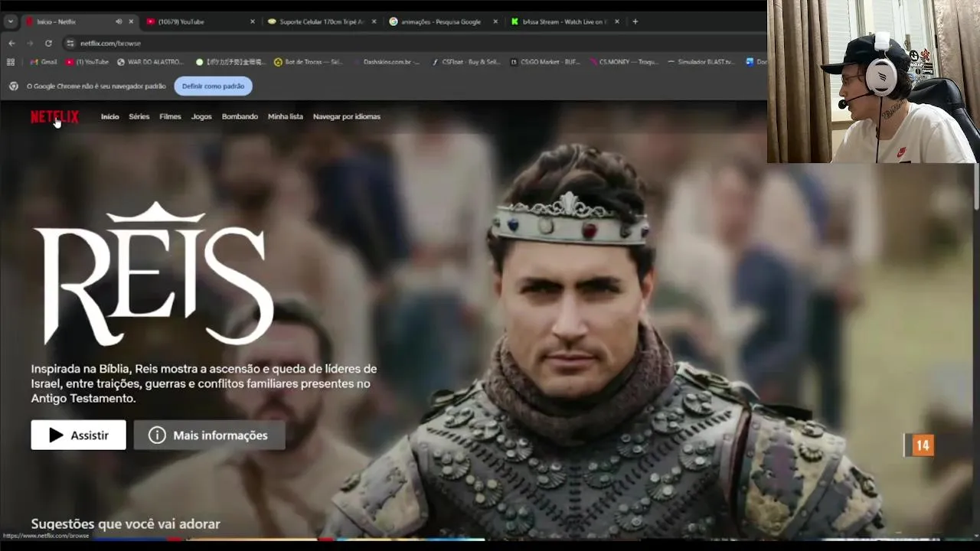
Task: Open the Gmail bookmark
Action: click(44, 62)
